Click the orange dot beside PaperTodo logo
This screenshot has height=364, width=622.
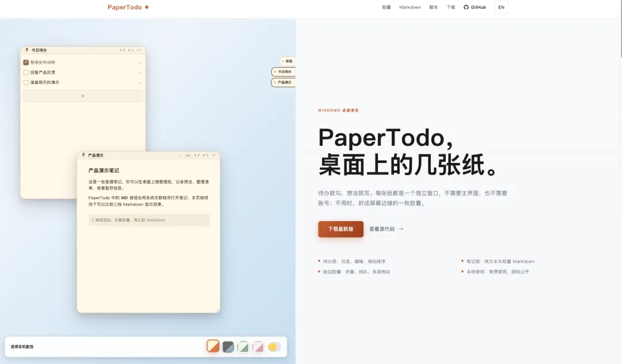click(x=147, y=7)
